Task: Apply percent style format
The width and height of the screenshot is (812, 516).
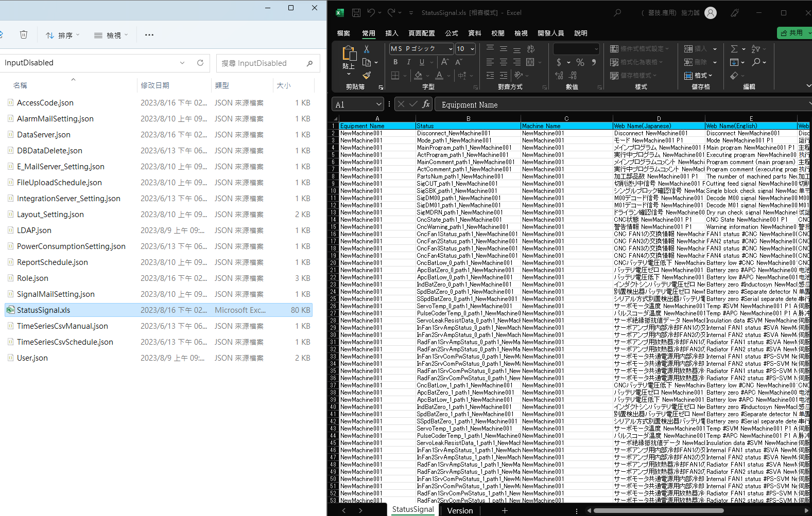Action: coord(580,62)
